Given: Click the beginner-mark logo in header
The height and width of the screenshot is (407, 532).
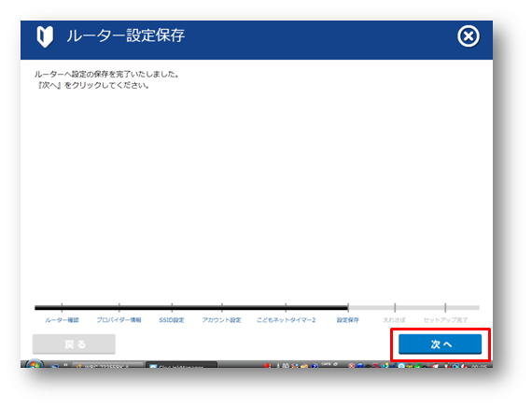Looking at the screenshot, I should [45, 36].
